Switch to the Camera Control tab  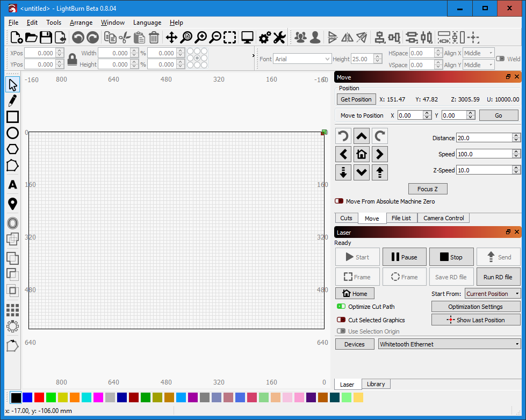point(443,218)
